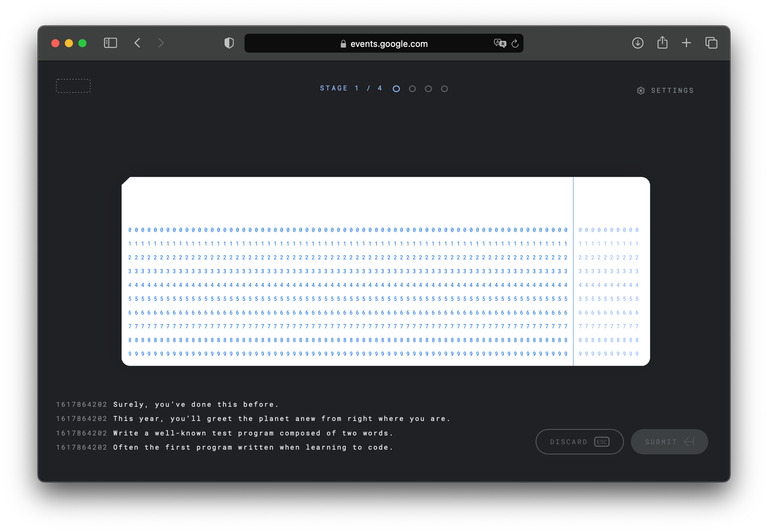768x532 pixels.
Task: Click the translate page icon
Action: 500,43
